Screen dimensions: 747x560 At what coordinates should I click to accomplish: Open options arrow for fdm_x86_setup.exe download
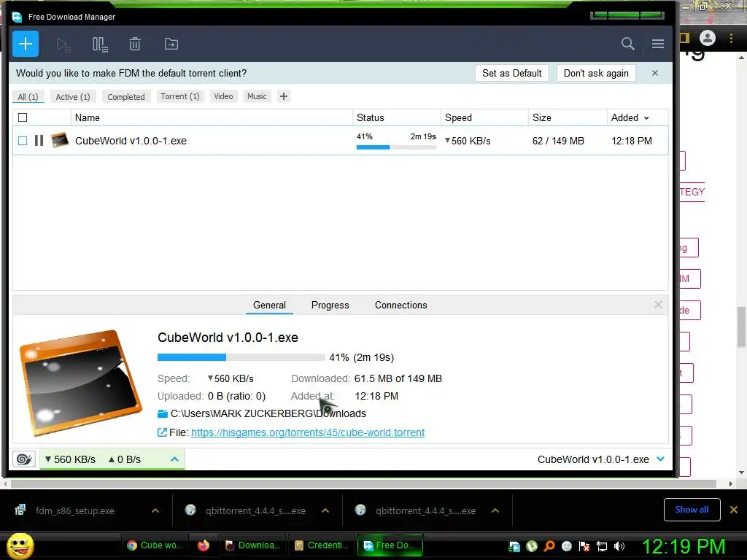coord(155,510)
